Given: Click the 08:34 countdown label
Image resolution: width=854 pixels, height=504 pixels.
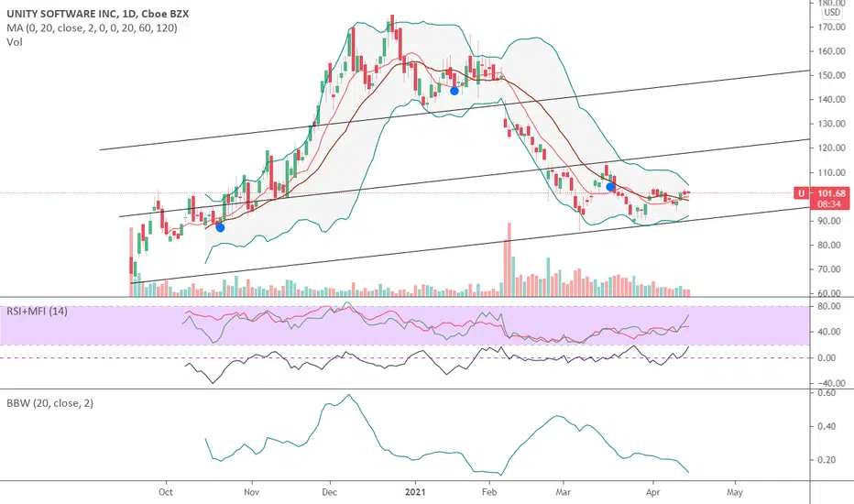Looking at the screenshot, I should 830,204.
